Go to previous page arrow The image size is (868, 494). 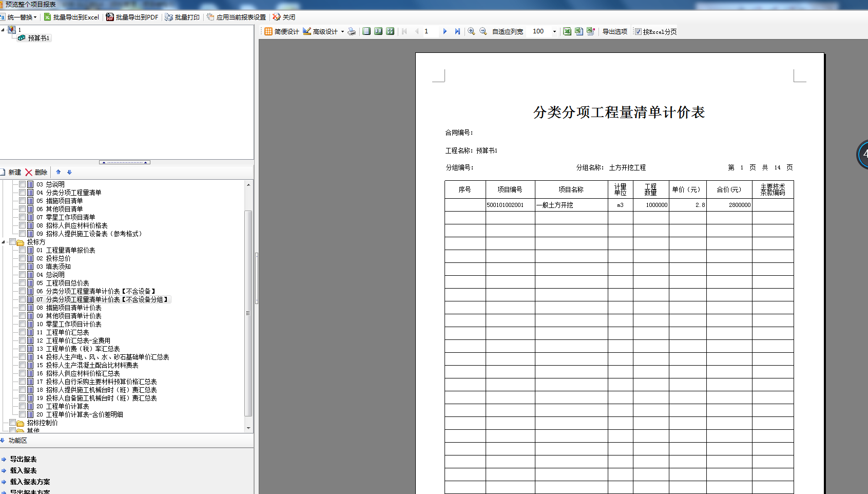(x=417, y=31)
